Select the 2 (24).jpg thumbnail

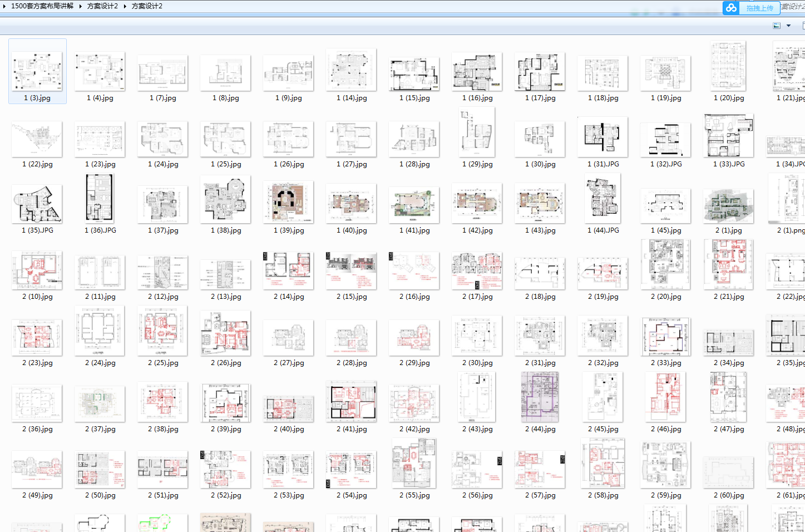tap(100, 331)
